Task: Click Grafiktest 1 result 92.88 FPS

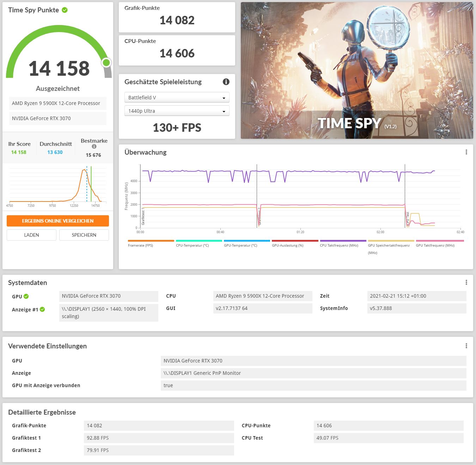Action: pyautogui.click(x=159, y=438)
